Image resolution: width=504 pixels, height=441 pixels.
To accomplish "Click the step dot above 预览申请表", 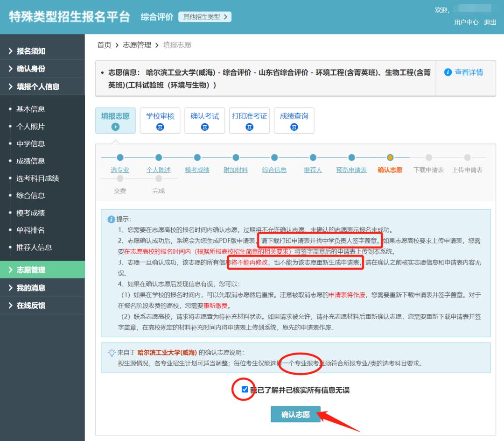I will (351, 157).
